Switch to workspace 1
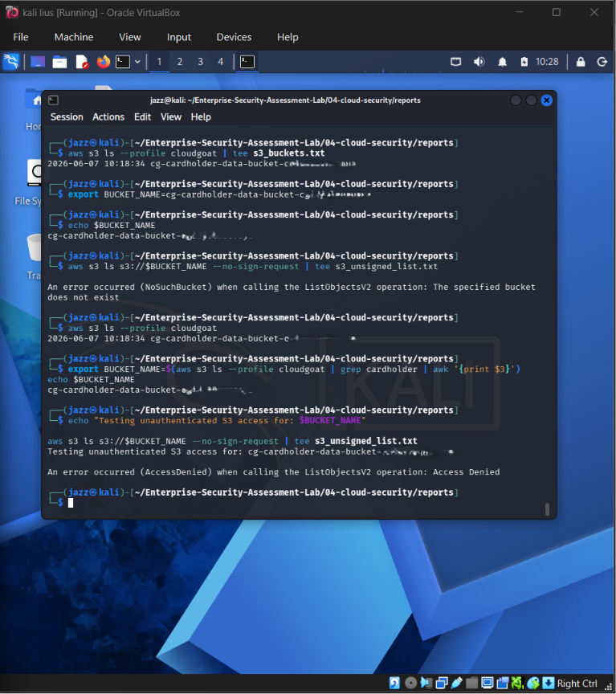616x694 pixels. coord(159,62)
